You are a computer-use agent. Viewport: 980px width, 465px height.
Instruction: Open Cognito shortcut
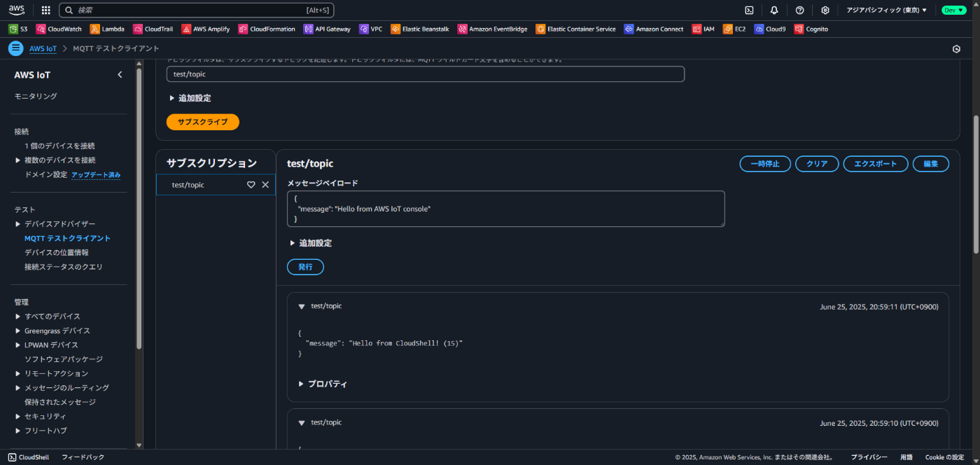click(811, 29)
